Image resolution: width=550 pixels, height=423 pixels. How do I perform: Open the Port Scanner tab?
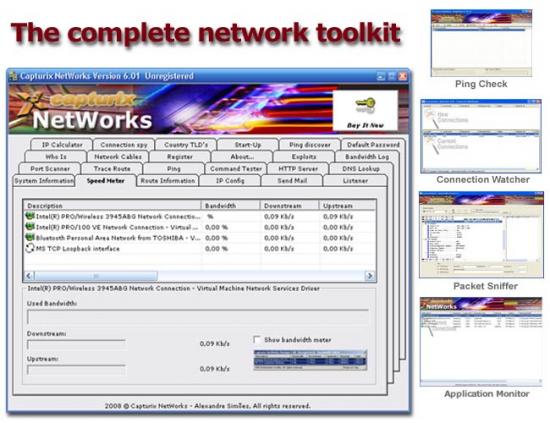click(50, 168)
